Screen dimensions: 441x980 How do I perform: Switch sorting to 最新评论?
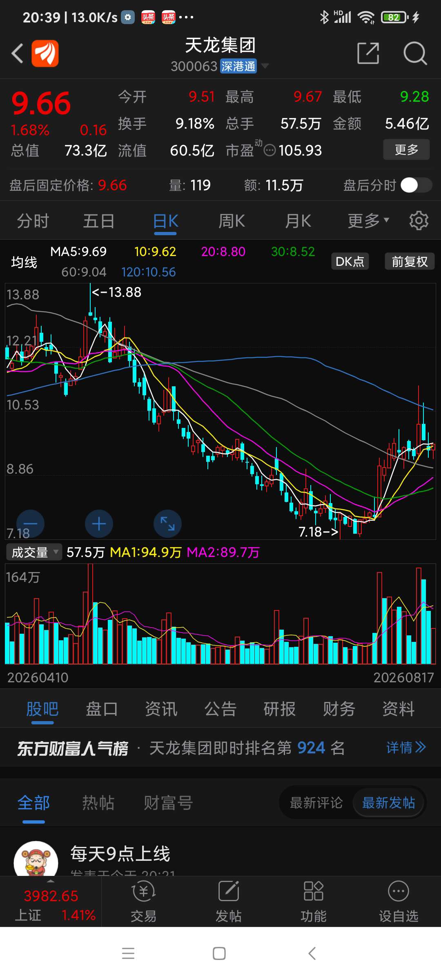pos(316,803)
